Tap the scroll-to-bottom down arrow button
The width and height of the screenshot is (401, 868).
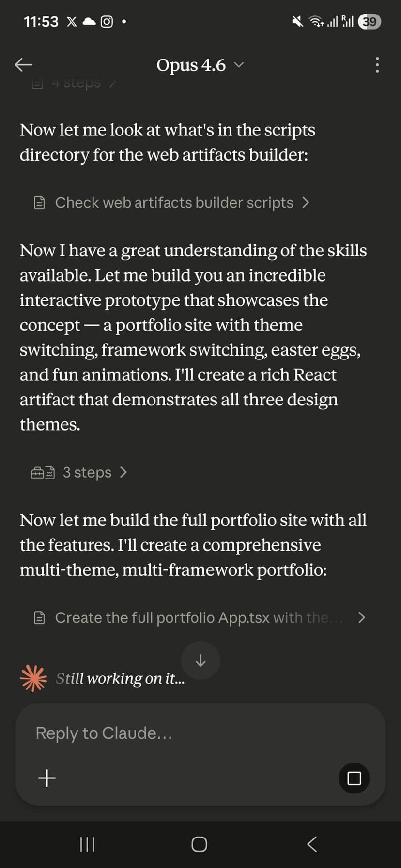(200, 660)
